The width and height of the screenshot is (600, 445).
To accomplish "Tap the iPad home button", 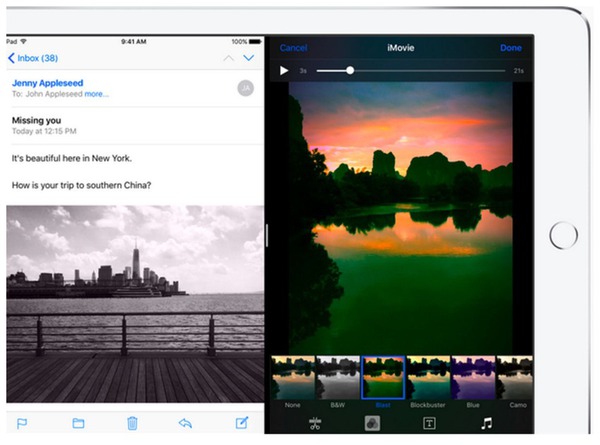I will point(564,235).
